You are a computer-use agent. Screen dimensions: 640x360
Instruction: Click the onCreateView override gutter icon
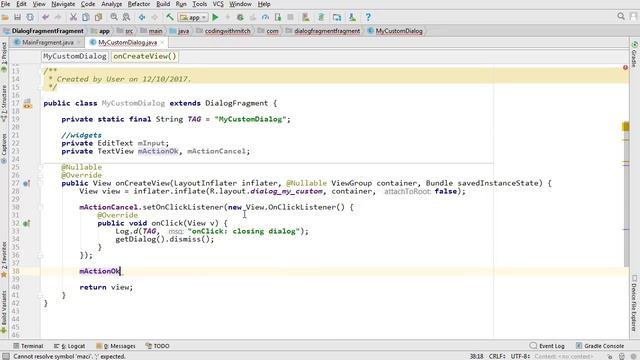coord(27,183)
